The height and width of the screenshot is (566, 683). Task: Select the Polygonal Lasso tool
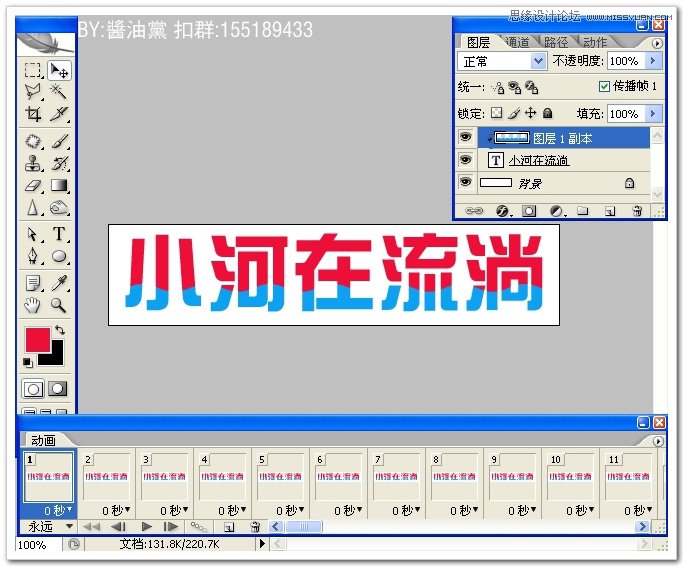(x=33, y=92)
